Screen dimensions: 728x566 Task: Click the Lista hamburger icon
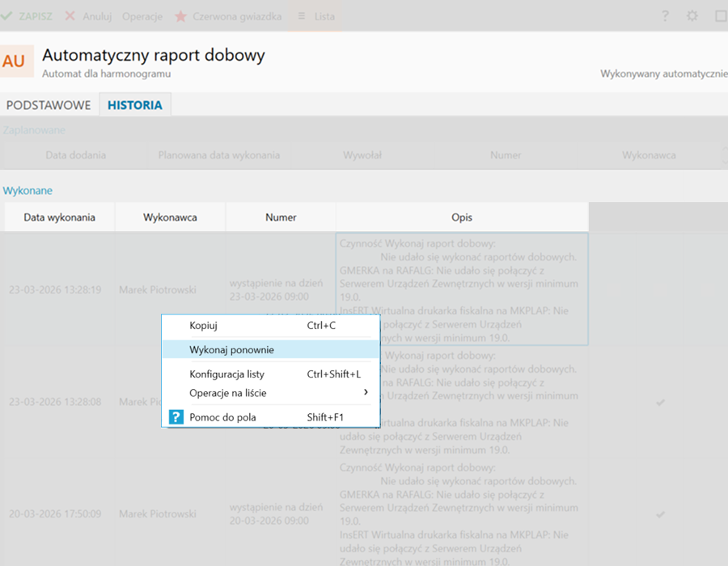coord(301,16)
